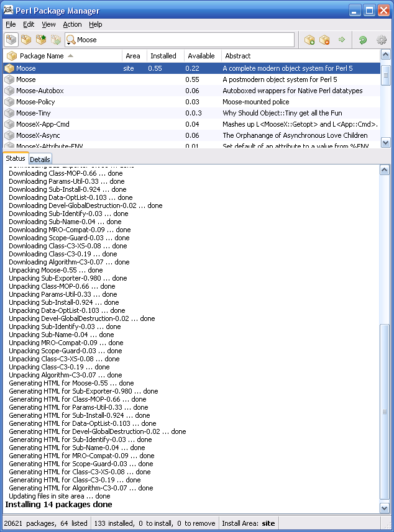The width and height of the screenshot is (394, 532).
Task: Minimize the Perl Package Manager window
Action: (x=354, y=10)
